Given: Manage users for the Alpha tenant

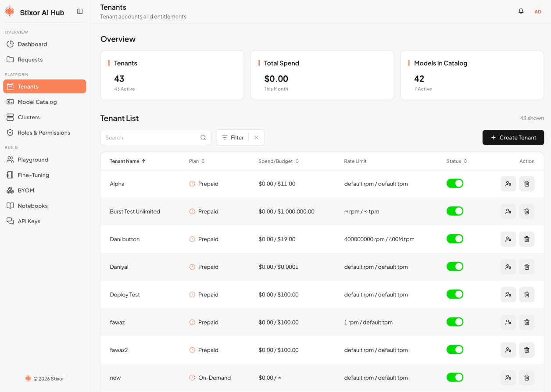Looking at the screenshot, I should pos(508,184).
